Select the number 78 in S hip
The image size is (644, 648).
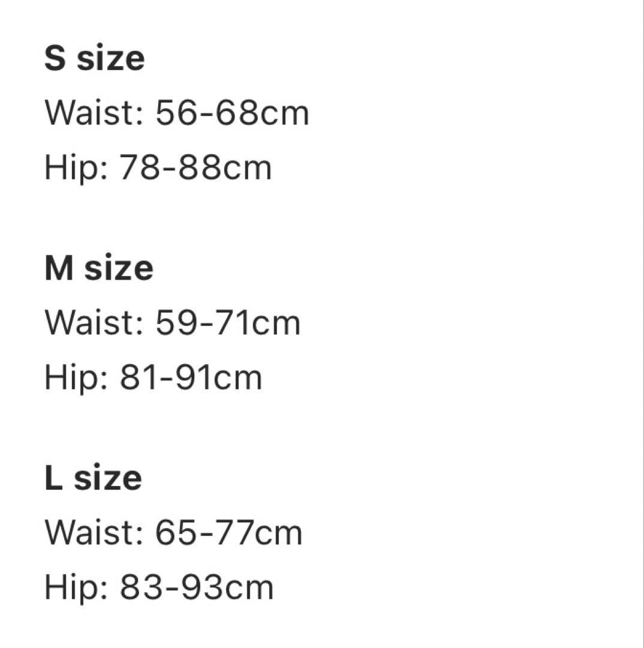[139, 167]
